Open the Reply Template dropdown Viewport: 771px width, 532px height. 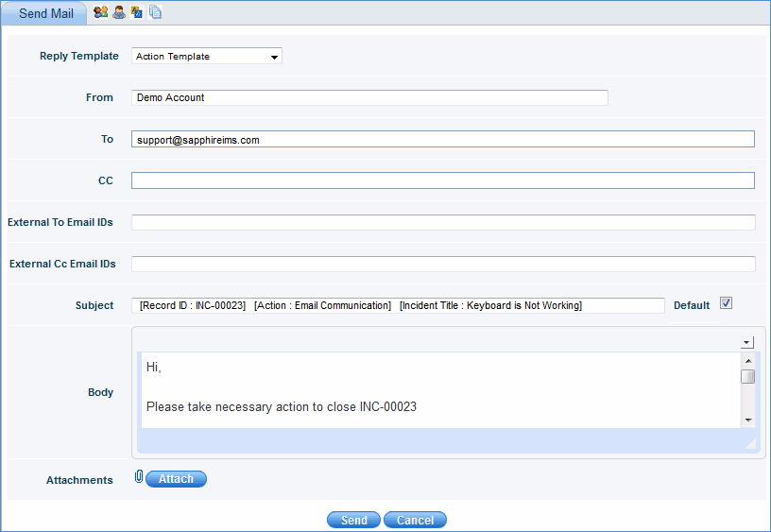click(x=207, y=57)
